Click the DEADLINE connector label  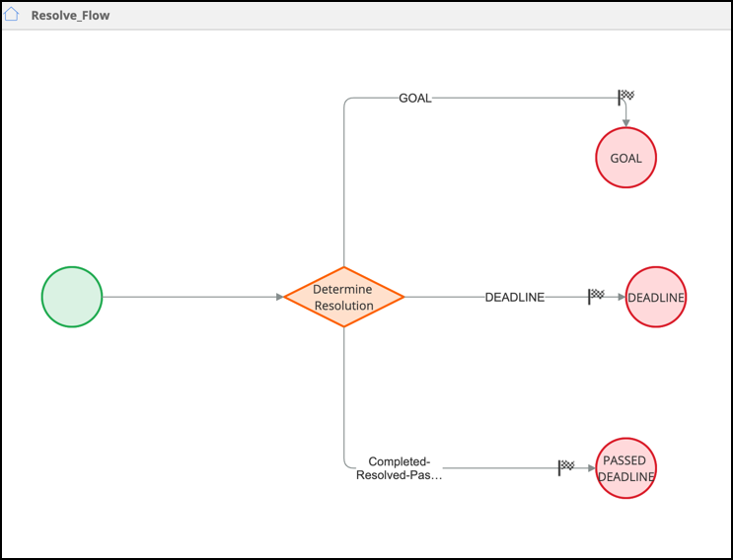(515, 297)
